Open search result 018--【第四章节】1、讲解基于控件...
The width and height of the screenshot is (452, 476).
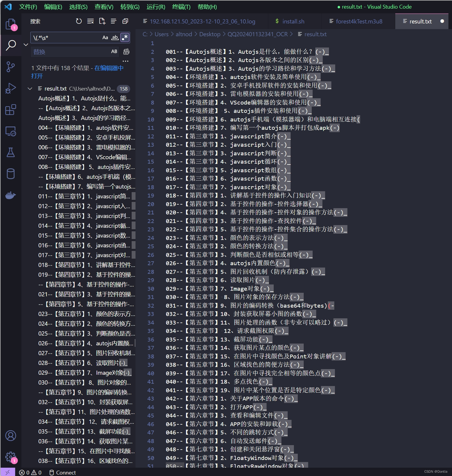(86, 265)
